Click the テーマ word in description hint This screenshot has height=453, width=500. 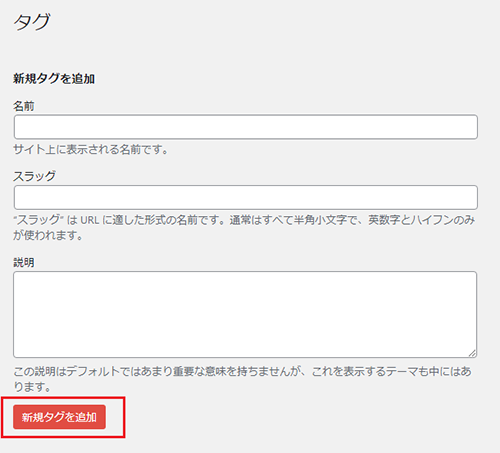click(x=402, y=371)
